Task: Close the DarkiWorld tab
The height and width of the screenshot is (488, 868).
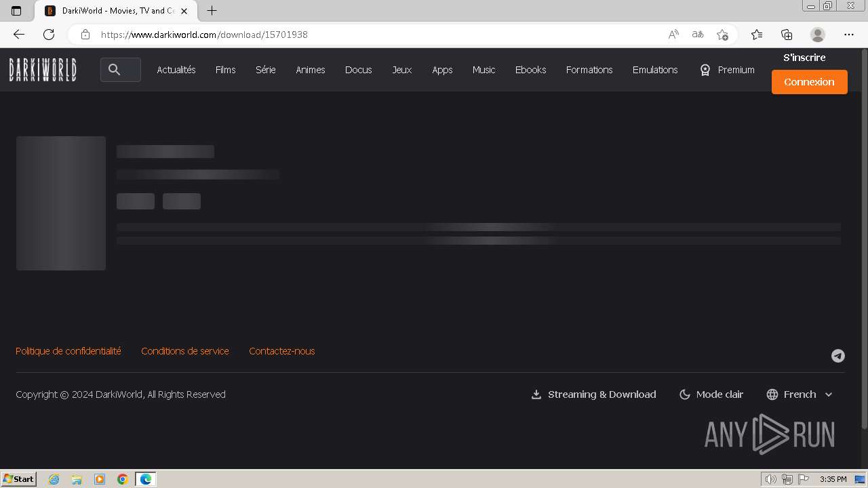Action: (184, 11)
